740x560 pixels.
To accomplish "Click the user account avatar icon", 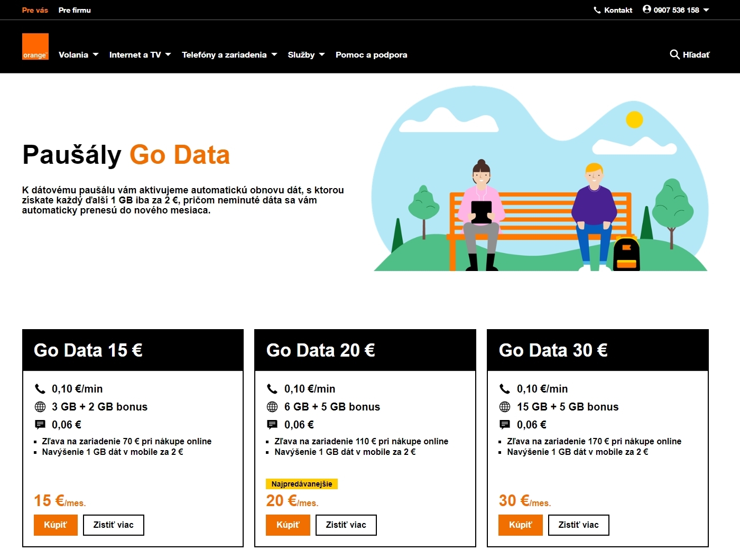I will tap(646, 9).
